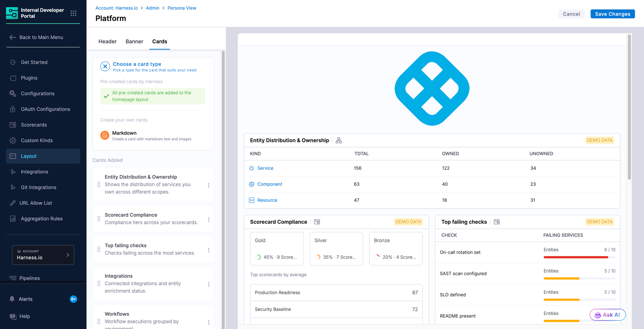Click Save Changes button

[x=612, y=14]
